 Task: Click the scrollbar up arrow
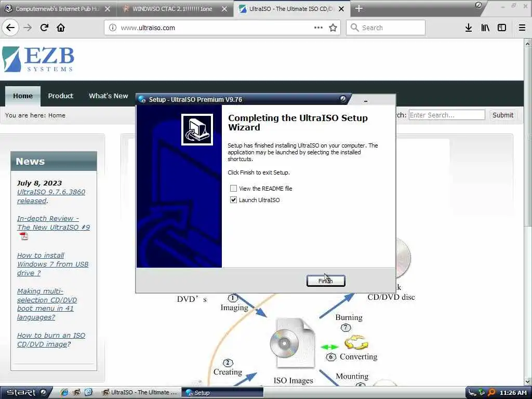[x=528, y=44]
